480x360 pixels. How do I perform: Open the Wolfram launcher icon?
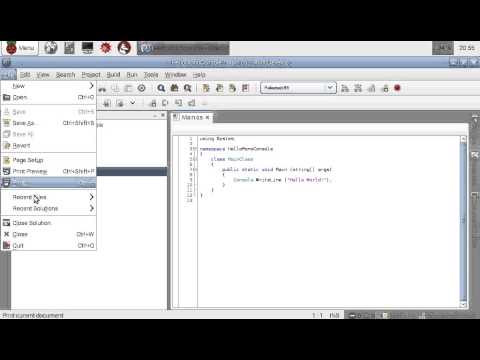tap(124, 48)
